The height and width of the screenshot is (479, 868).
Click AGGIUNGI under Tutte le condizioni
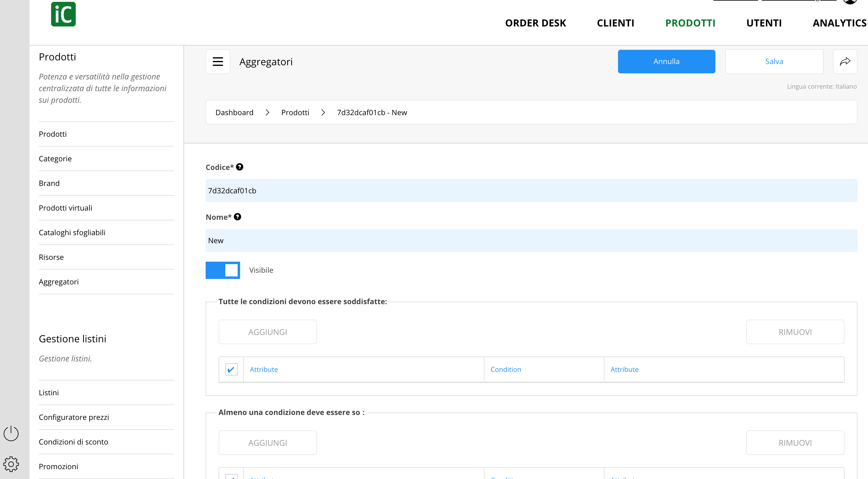point(267,332)
